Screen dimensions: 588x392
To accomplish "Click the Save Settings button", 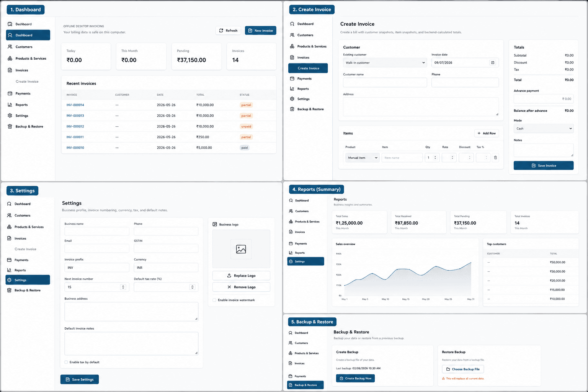I will coord(80,379).
